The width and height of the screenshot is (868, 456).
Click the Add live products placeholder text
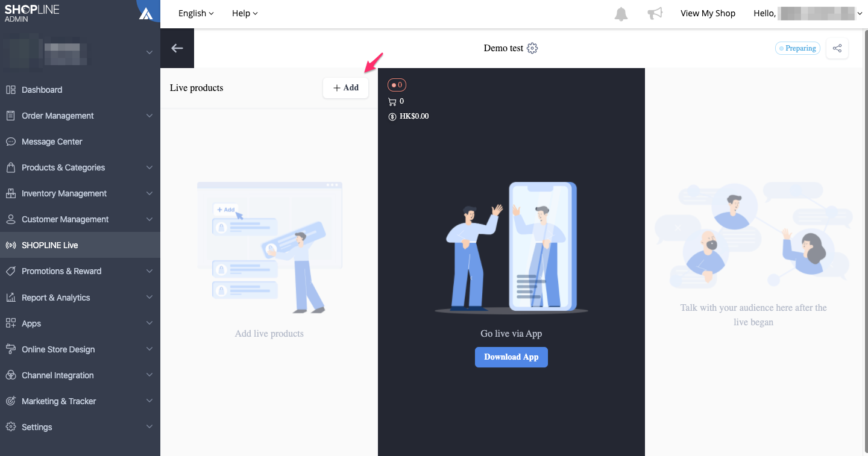click(269, 334)
